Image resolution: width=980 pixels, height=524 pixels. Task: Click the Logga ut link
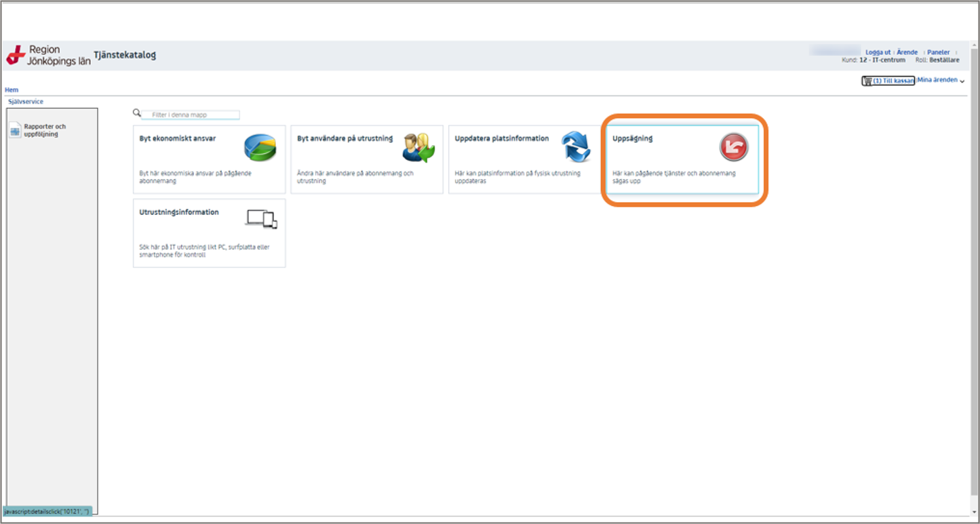[x=878, y=52]
